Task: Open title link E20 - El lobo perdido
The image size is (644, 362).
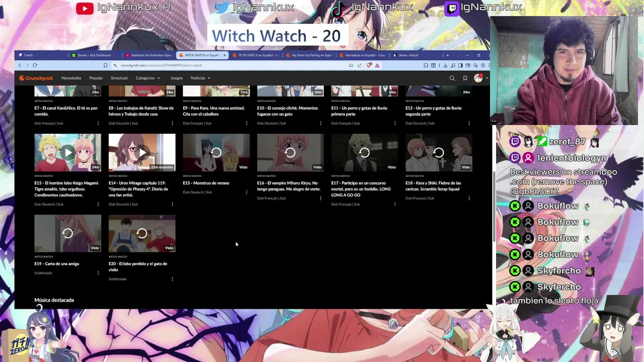Action: [x=138, y=266]
